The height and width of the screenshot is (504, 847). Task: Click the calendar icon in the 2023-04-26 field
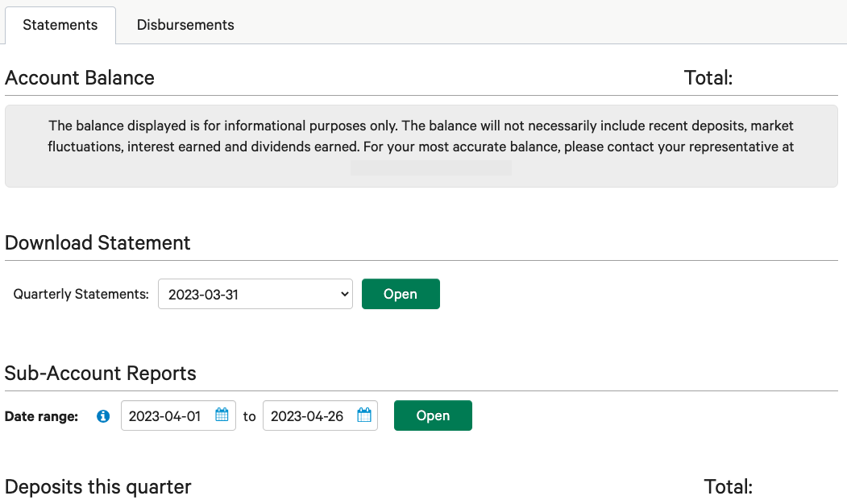[x=364, y=415]
